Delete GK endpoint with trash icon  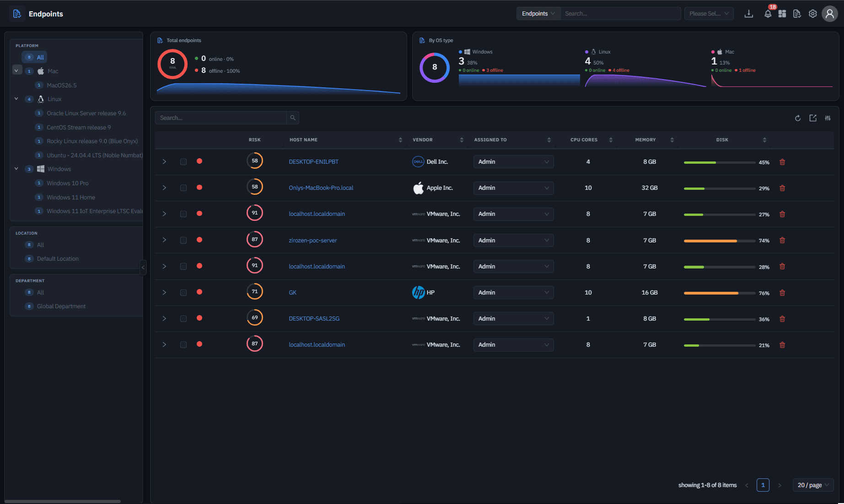pyautogui.click(x=782, y=293)
